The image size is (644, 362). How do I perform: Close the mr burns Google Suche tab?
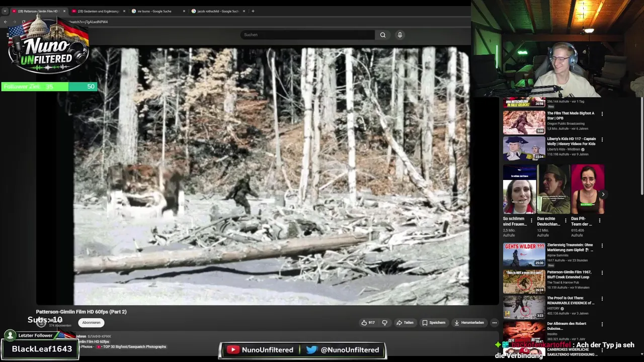tap(184, 11)
